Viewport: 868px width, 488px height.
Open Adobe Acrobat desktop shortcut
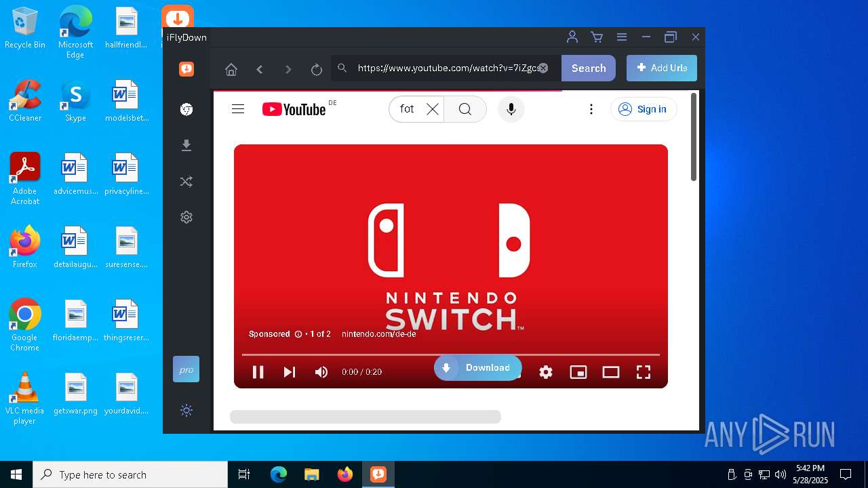[x=25, y=179]
